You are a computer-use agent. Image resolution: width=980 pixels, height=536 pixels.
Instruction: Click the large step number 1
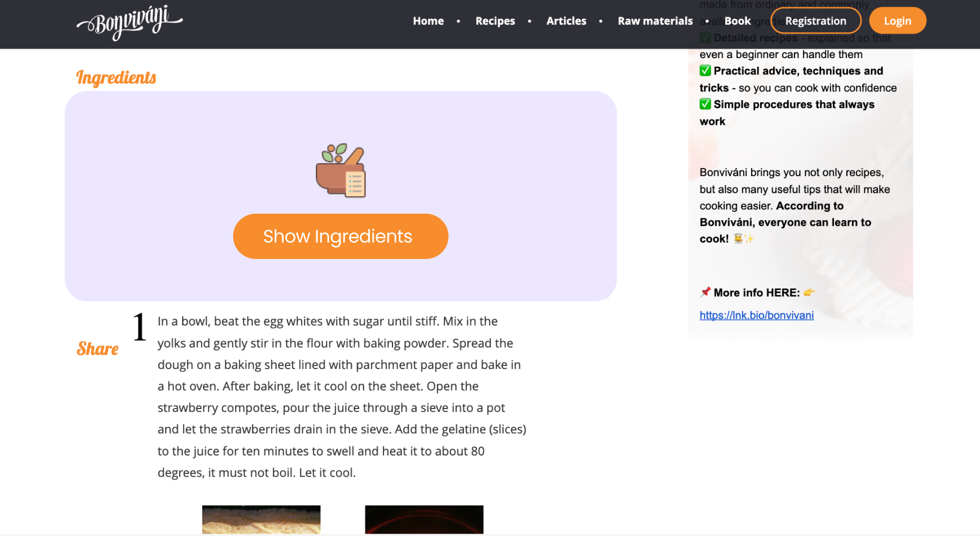coord(139,327)
